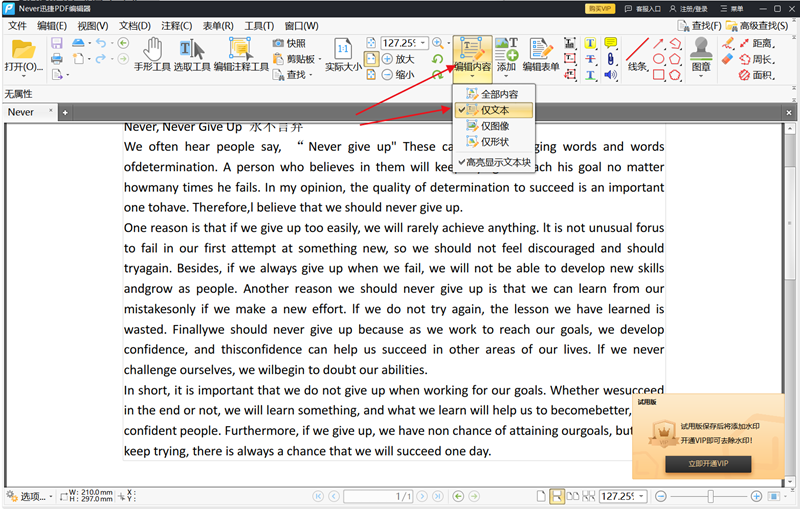Expand the 查找 dropdown beside binoculars icon
The image size is (800, 509).
pyautogui.click(x=311, y=75)
